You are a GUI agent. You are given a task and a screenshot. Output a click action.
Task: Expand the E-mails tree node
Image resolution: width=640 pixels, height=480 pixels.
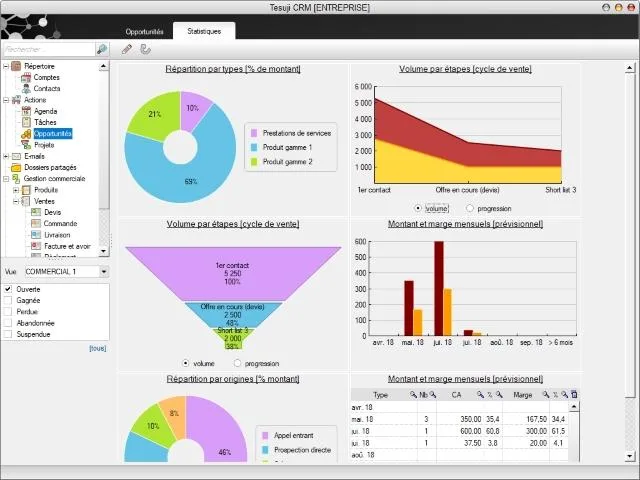click(6, 156)
